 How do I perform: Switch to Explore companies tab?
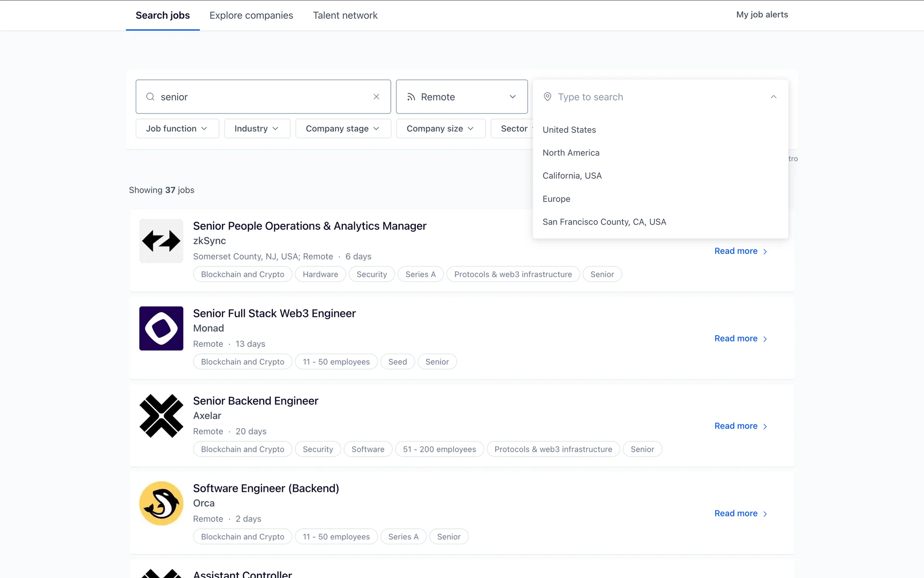[251, 15]
